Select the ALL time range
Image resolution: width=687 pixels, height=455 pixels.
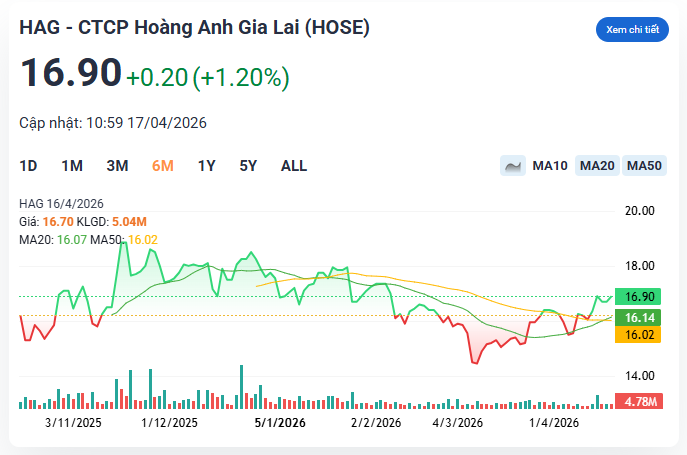294,166
